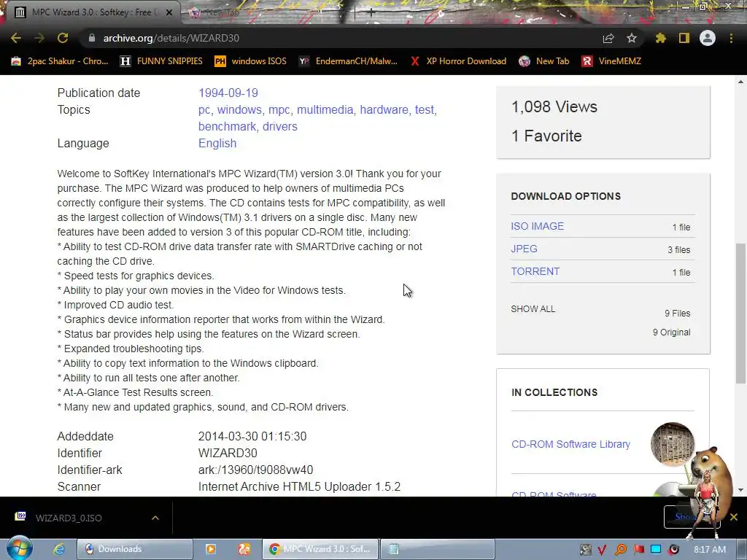Image resolution: width=747 pixels, height=560 pixels.
Task: Click the scrollbar down arrow
Action: coord(740,490)
